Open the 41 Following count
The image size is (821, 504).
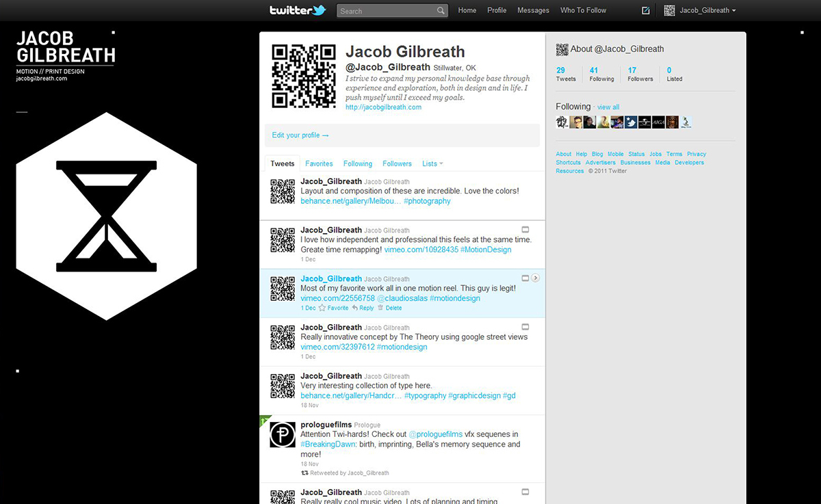601,75
